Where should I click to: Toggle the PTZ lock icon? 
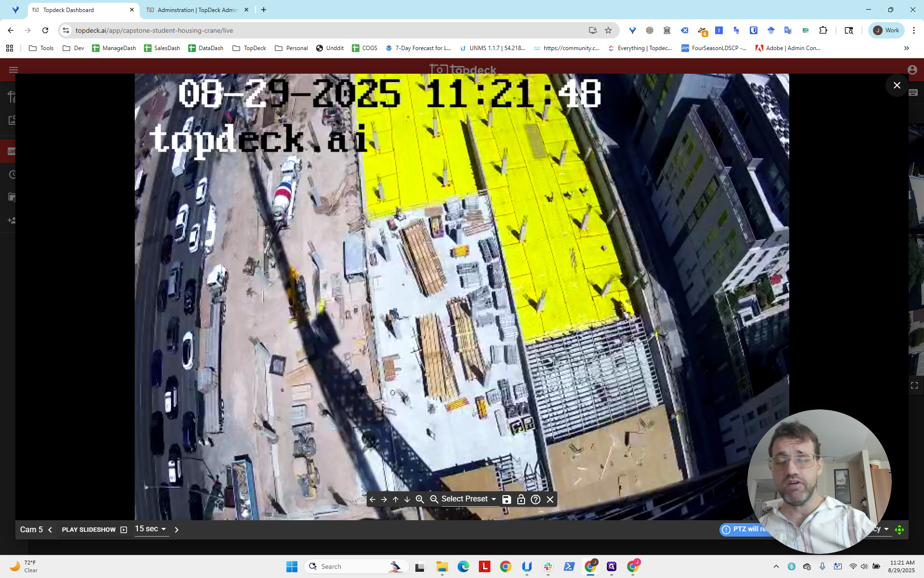click(x=521, y=499)
